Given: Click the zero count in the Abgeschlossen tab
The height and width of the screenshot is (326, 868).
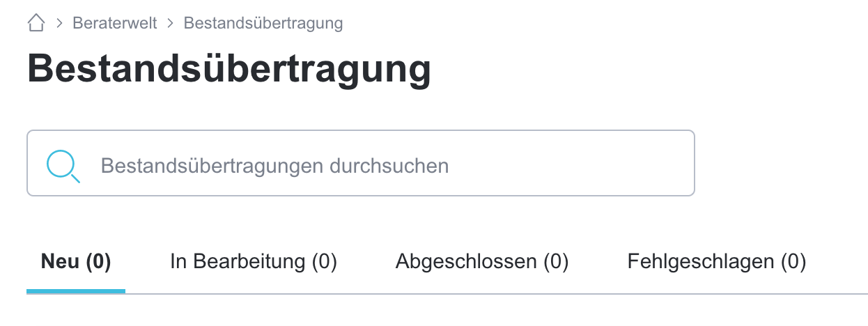Looking at the screenshot, I should click(x=556, y=262).
